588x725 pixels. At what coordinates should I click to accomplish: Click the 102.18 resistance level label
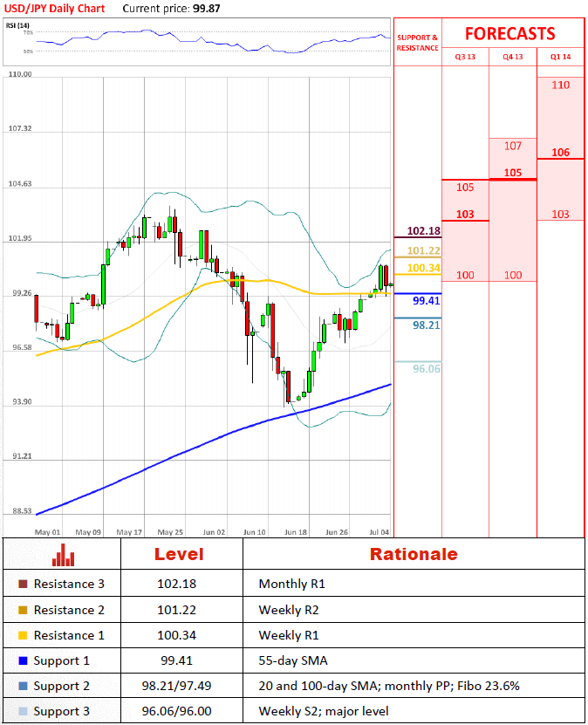pyautogui.click(x=423, y=230)
